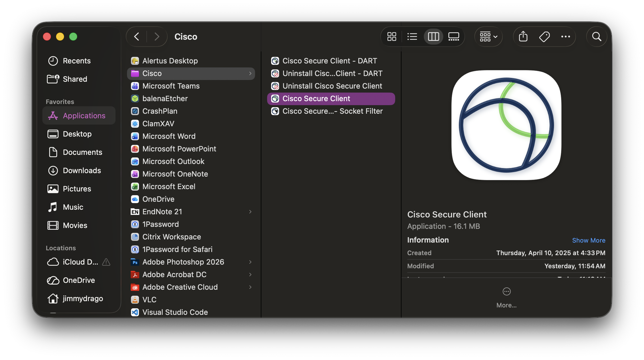Expand the EndNote 21 folder chevron

click(x=250, y=212)
